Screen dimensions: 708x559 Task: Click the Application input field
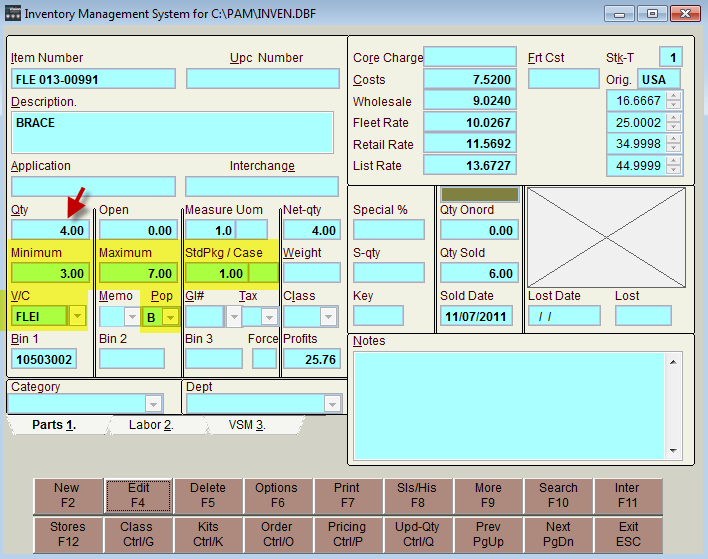93,186
